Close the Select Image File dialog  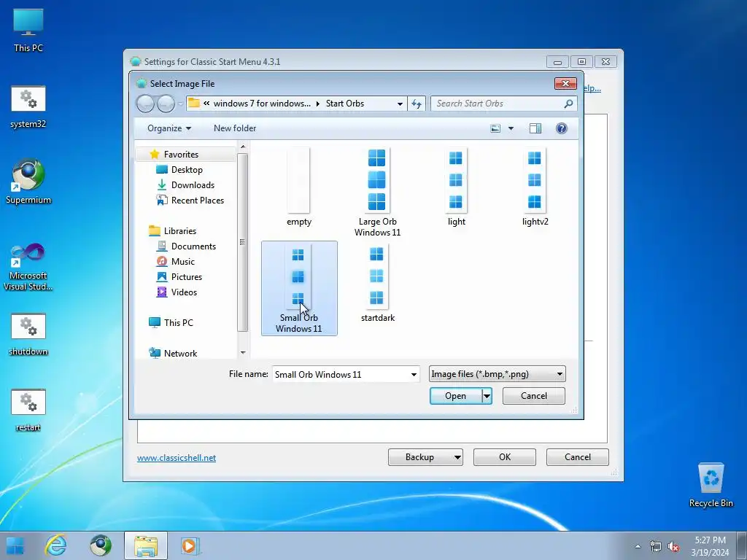(565, 83)
